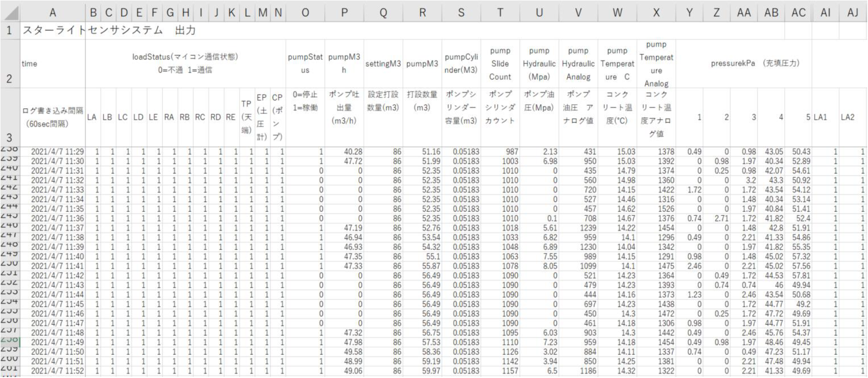Click the ログ書き込み間隔 cell

click(52, 117)
